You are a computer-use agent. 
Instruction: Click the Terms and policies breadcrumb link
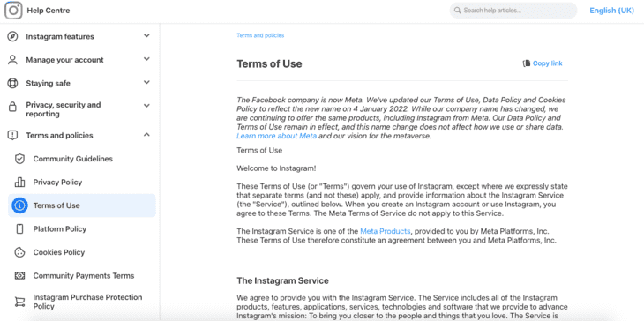click(x=260, y=35)
